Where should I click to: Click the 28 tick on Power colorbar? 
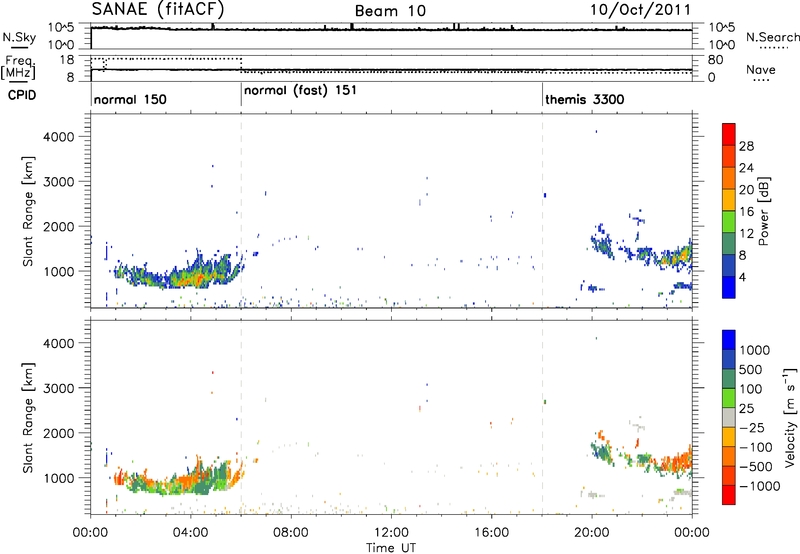pos(746,146)
